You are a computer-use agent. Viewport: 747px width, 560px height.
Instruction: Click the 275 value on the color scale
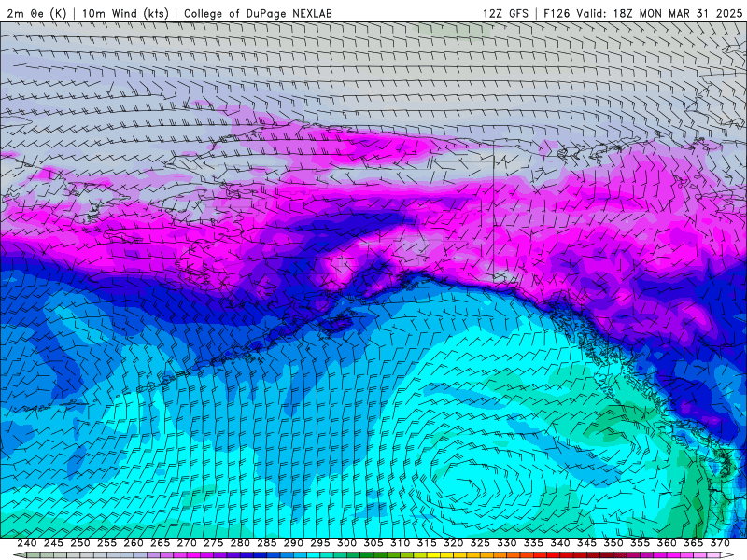point(214,543)
